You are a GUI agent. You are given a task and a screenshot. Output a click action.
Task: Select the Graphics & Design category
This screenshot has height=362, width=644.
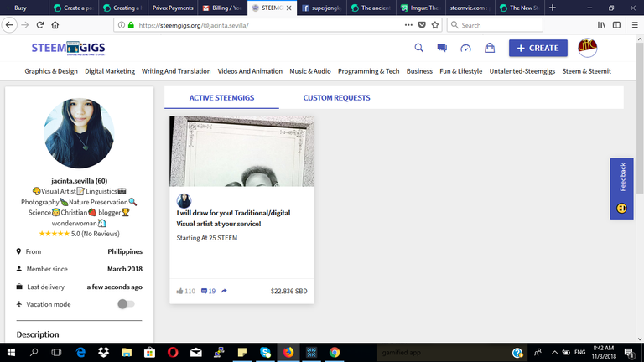[x=51, y=71]
